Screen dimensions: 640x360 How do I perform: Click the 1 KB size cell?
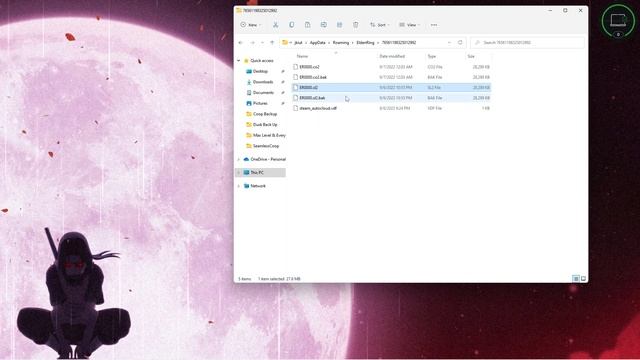pos(486,108)
